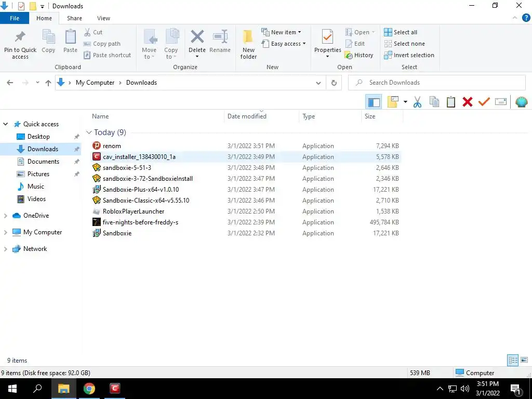Click orange checkmark properties toolbar icon

click(x=484, y=102)
